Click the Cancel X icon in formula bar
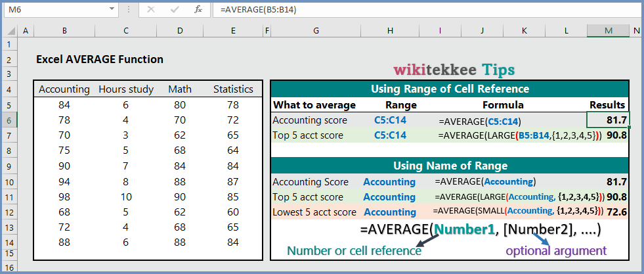 tap(151, 9)
